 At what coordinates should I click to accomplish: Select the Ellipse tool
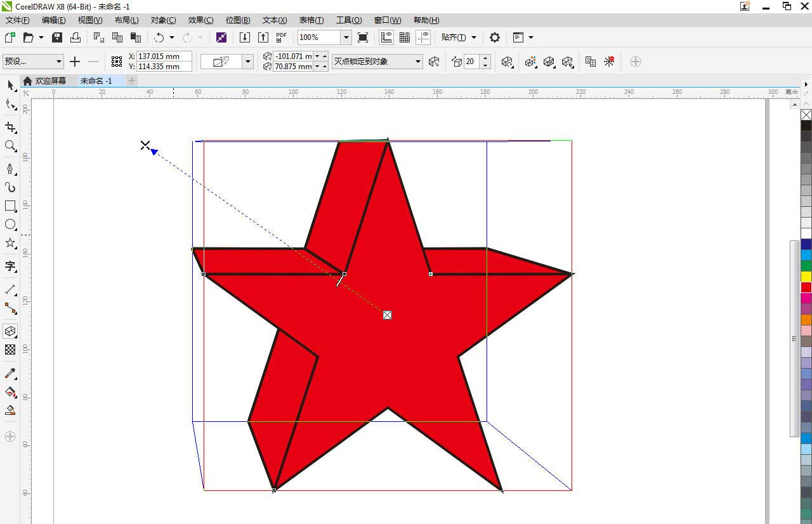pos(10,225)
